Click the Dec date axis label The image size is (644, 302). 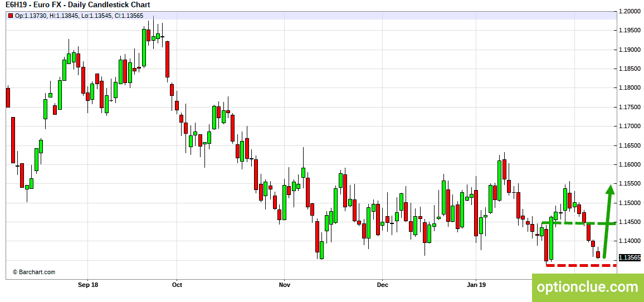[x=382, y=284]
